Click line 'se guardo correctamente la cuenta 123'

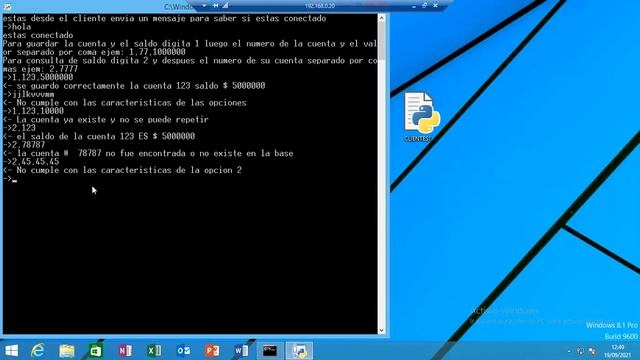coord(134,86)
